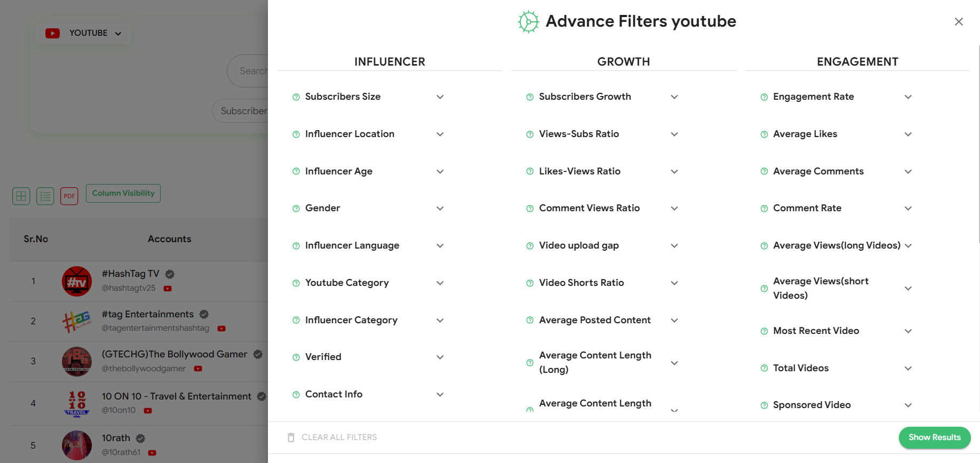The height and width of the screenshot is (463, 980).
Task: Close the Advance Filters panel
Action: 959,22
